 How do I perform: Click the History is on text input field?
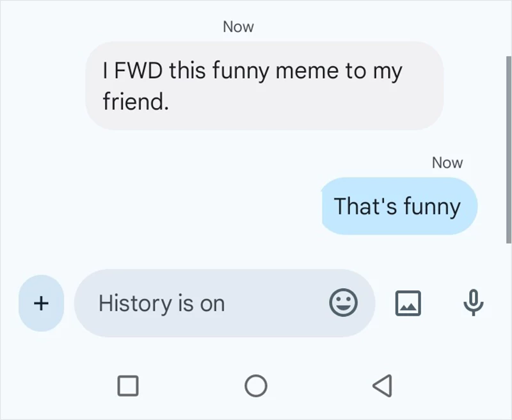tap(192, 303)
